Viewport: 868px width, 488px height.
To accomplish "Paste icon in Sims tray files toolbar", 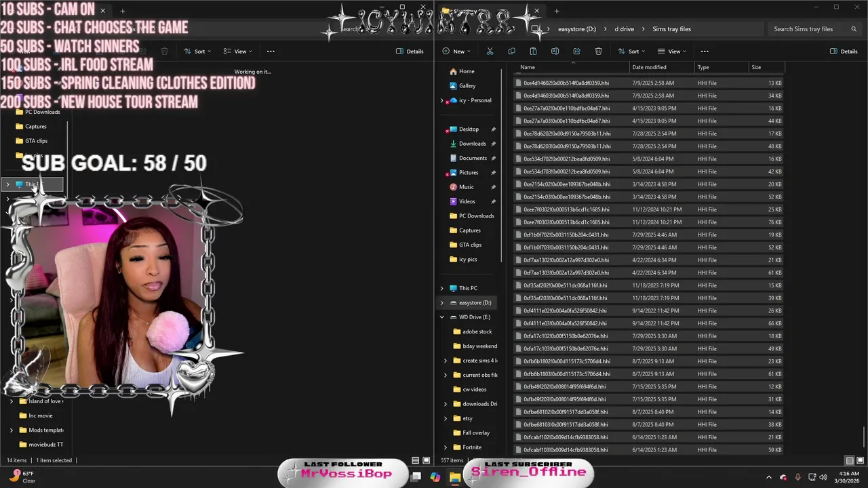I will [533, 52].
